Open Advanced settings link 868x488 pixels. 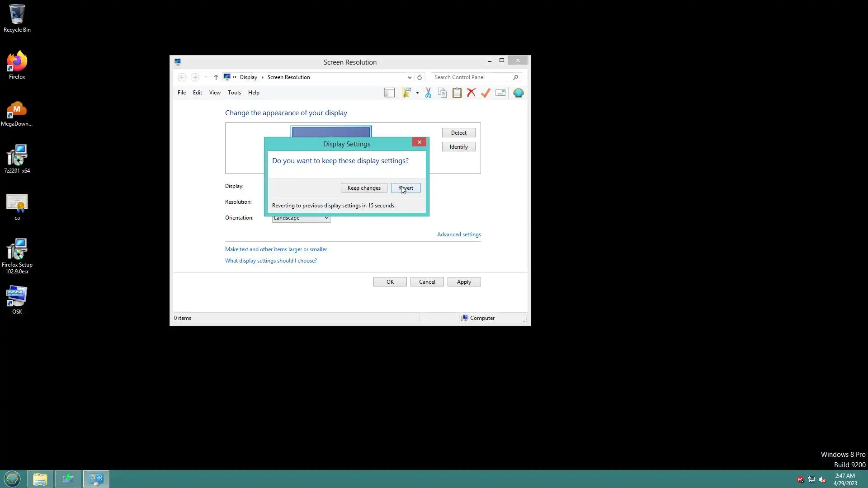[459, 235]
